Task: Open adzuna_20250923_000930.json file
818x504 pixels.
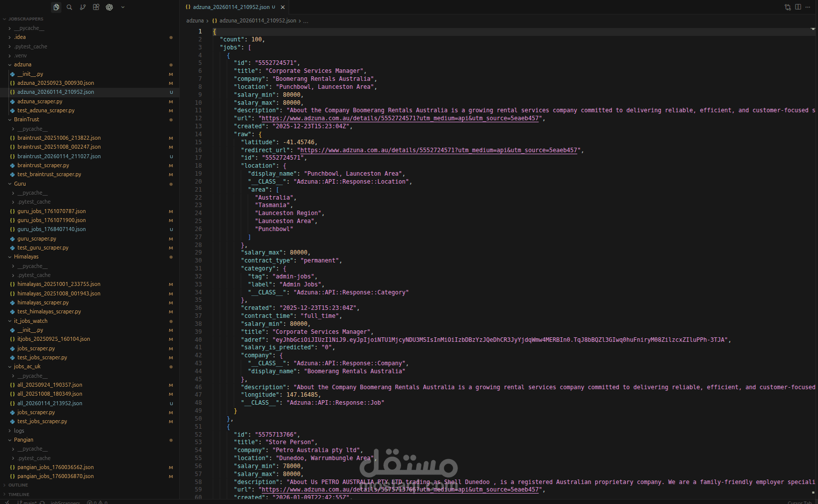Action: 55,83
